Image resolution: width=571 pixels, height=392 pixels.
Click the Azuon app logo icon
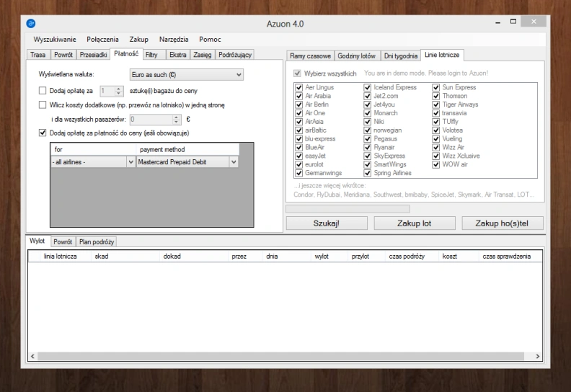pos(31,24)
